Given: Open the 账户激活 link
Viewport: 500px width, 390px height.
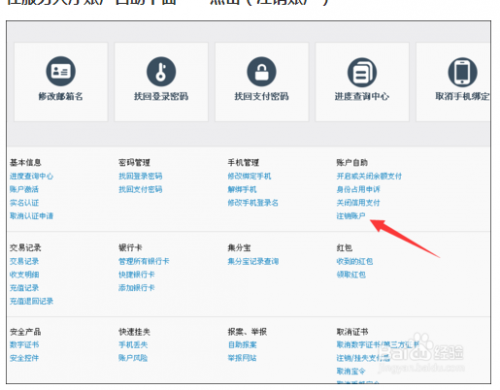Looking at the screenshot, I should [x=24, y=189].
